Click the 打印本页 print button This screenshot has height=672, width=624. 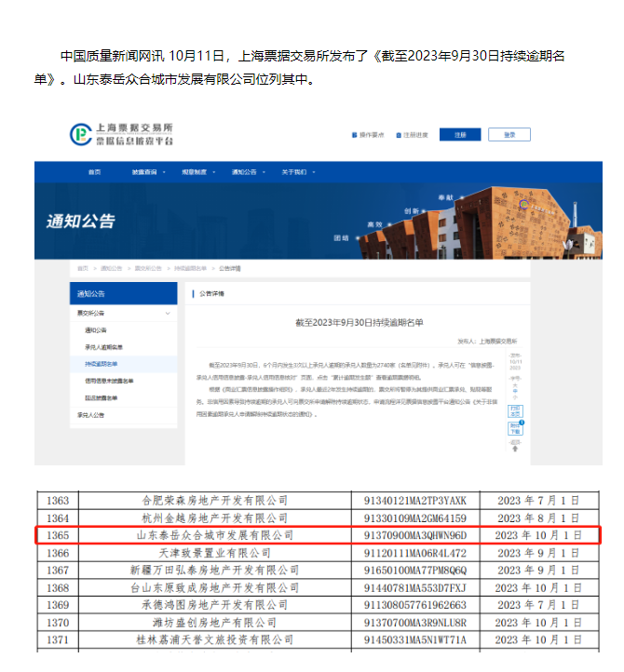tap(515, 411)
